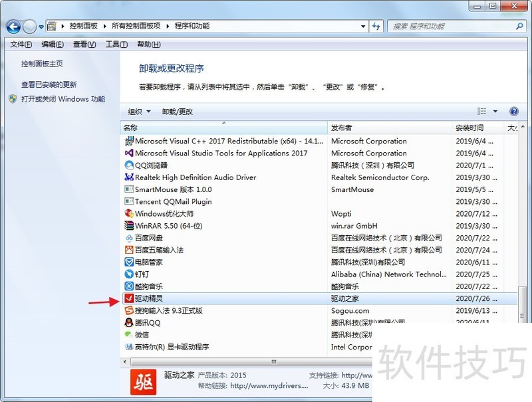Click the refresh button next to address bar
Image resolution: width=532 pixels, height=402 pixels.
point(376,26)
